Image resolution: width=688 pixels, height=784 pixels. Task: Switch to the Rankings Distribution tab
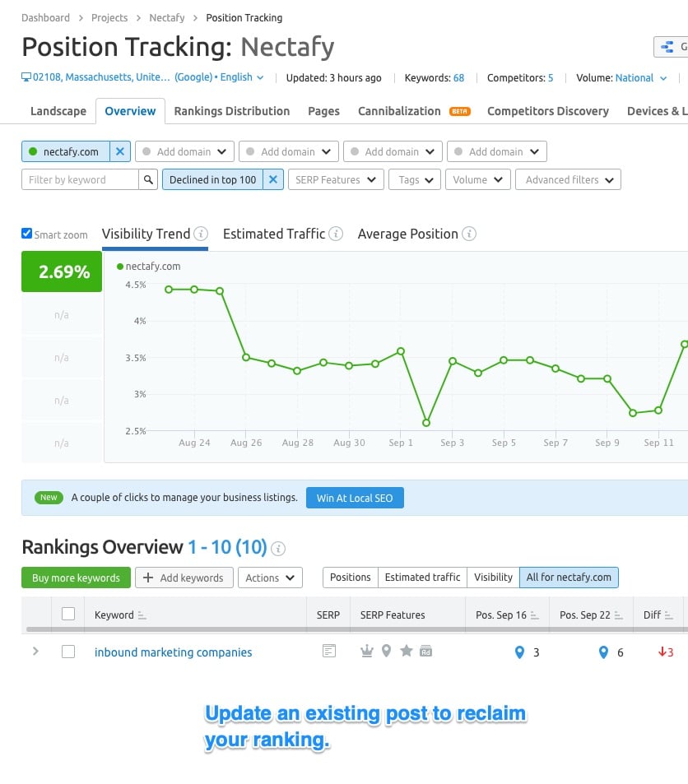pyautogui.click(x=232, y=111)
